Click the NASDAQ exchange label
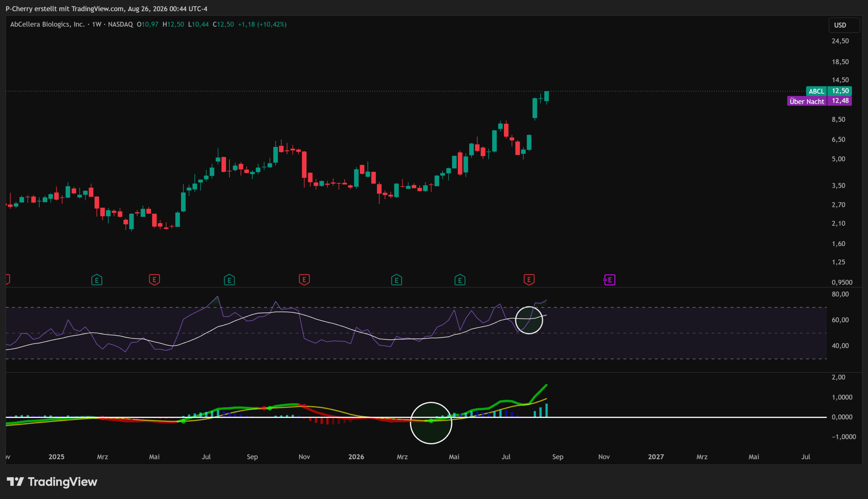868x499 pixels. click(120, 24)
